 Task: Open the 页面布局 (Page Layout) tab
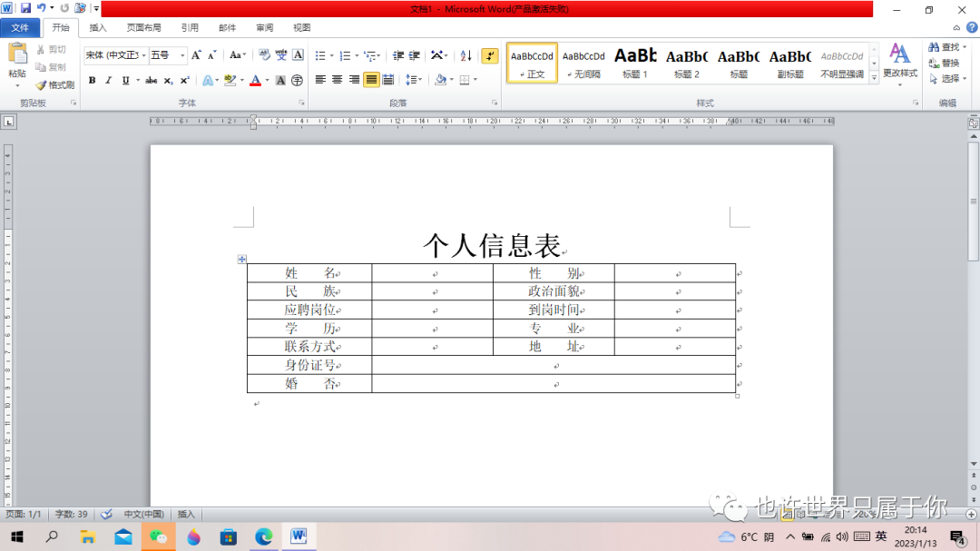point(143,28)
